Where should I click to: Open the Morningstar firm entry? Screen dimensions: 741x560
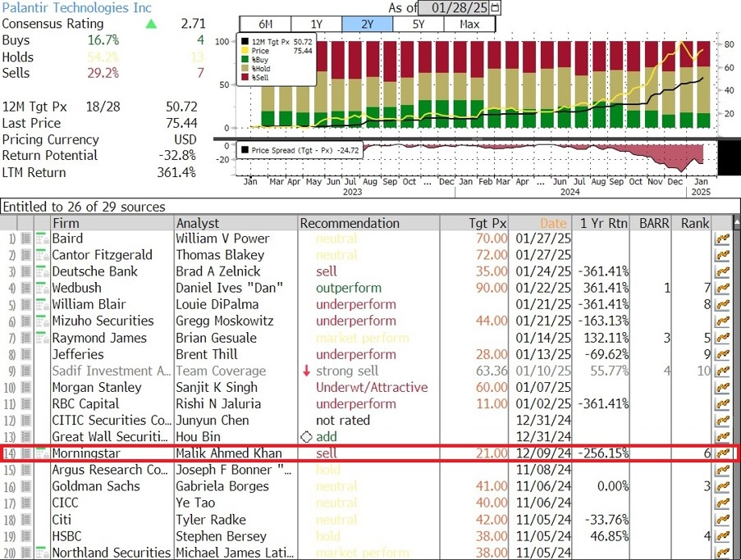click(86, 453)
